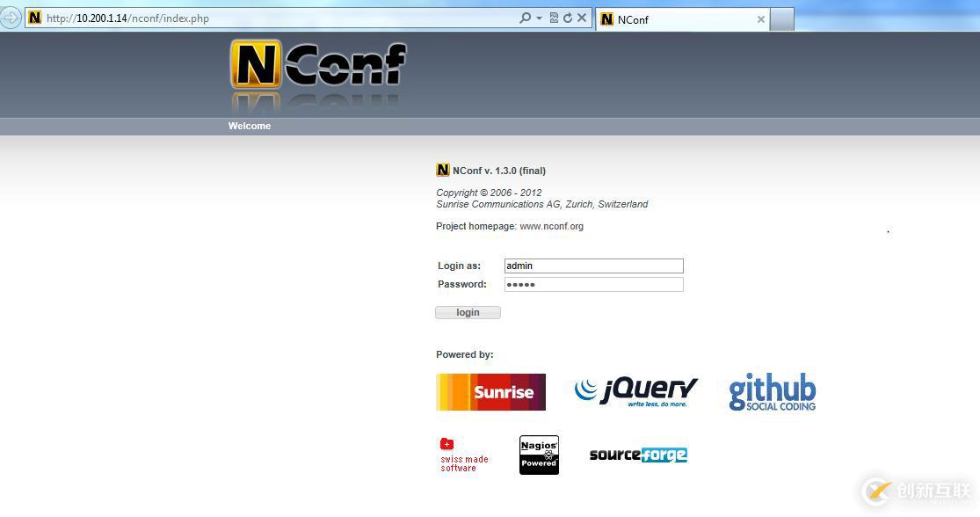Click the Password input field

pyautogui.click(x=594, y=285)
